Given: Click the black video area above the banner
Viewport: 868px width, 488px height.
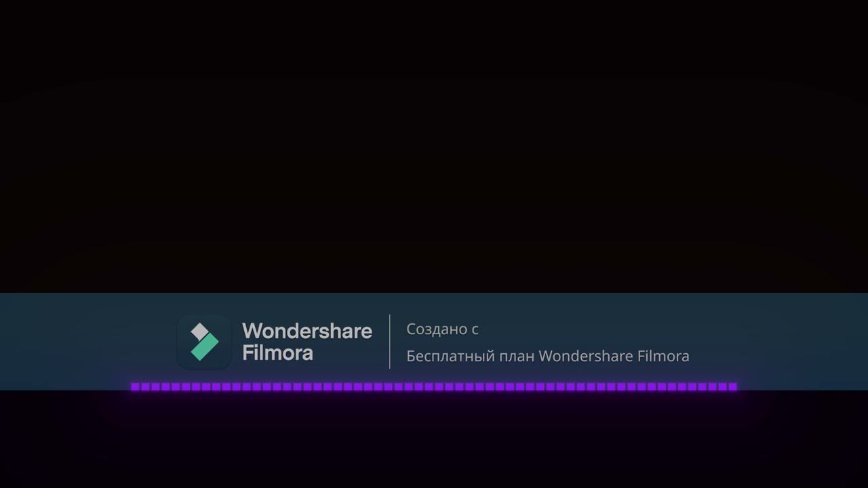Looking at the screenshot, I should [x=434, y=146].
